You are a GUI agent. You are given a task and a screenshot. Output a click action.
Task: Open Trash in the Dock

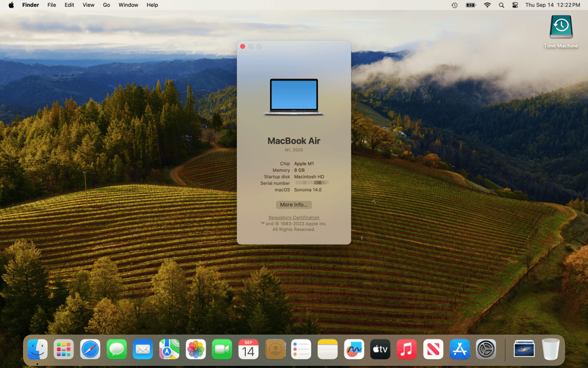point(551,349)
